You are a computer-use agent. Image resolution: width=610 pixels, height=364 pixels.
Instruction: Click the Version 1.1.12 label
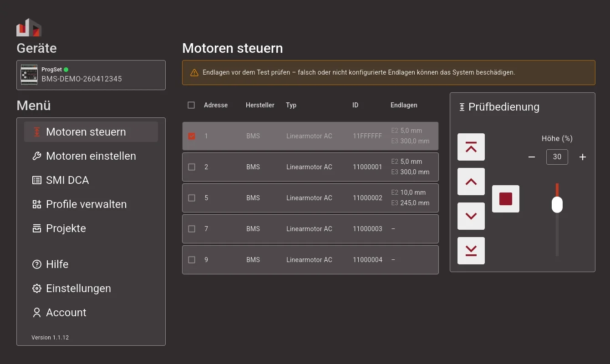click(50, 338)
